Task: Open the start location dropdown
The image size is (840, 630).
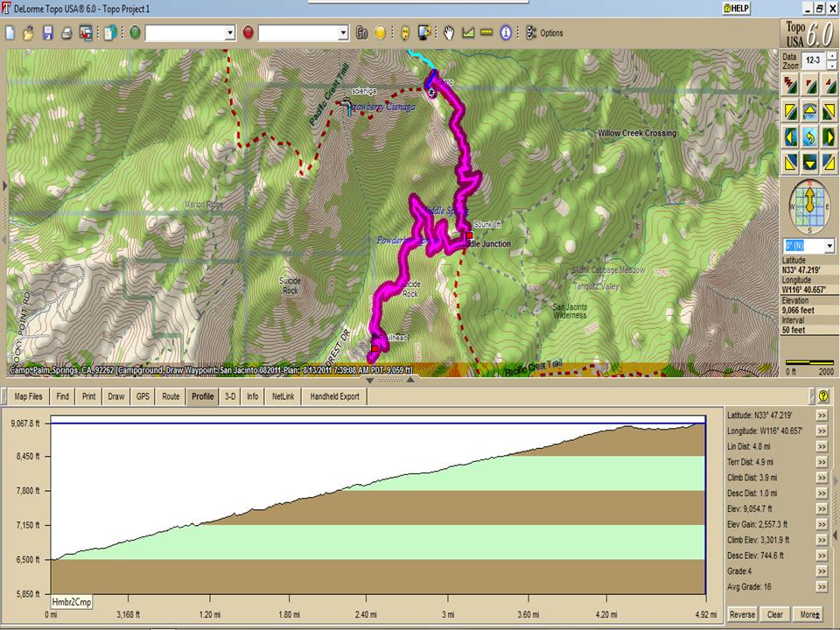Action: coord(230,33)
